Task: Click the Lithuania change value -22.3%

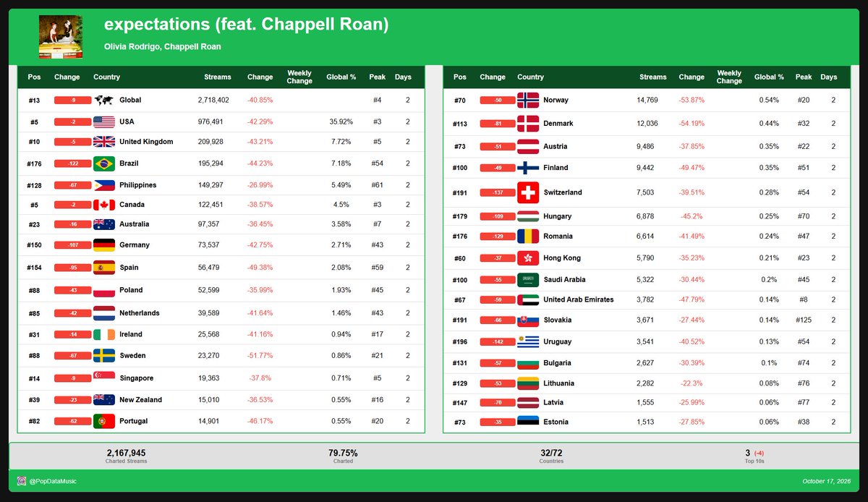Action: [692, 383]
